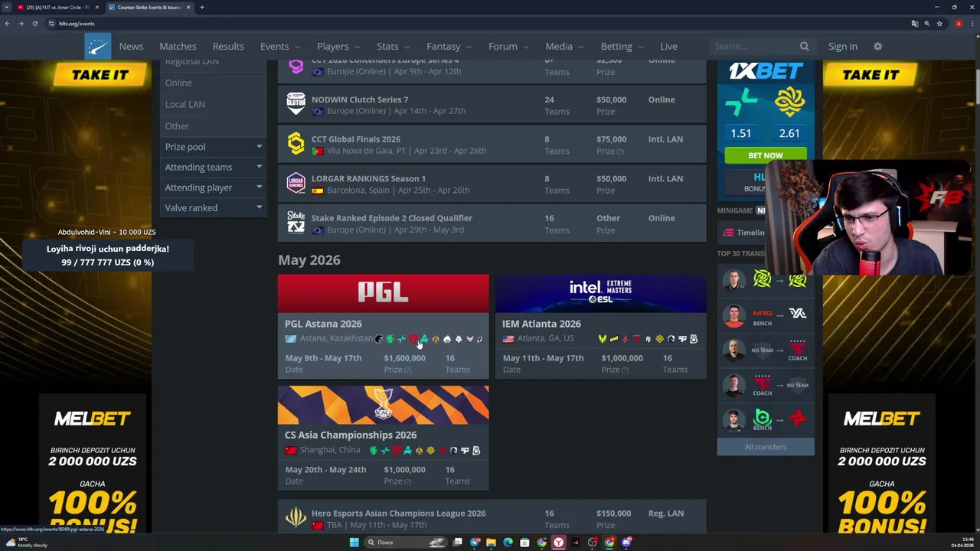Viewport: 980px width, 551px height.
Task: Expand the Attending player filter
Action: 214,187
